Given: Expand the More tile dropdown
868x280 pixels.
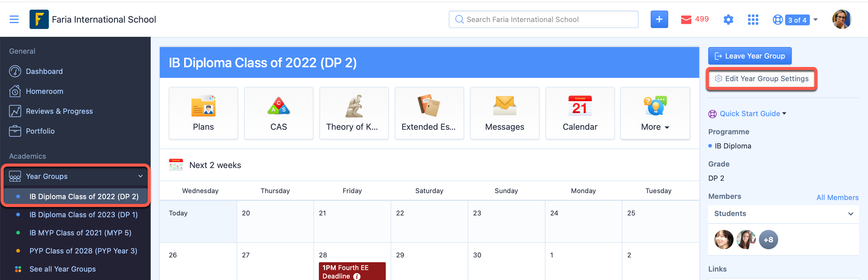Looking at the screenshot, I should tap(655, 113).
